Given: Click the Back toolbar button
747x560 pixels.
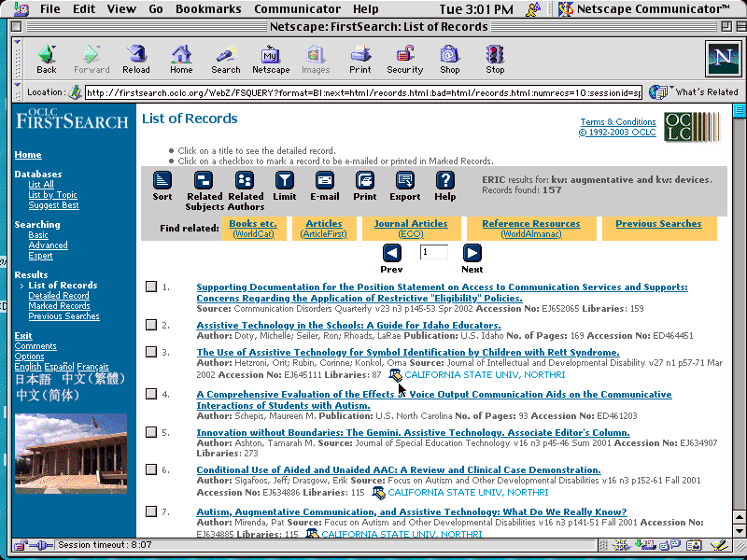Looking at the screenshot, I should (x=47, y=60).
